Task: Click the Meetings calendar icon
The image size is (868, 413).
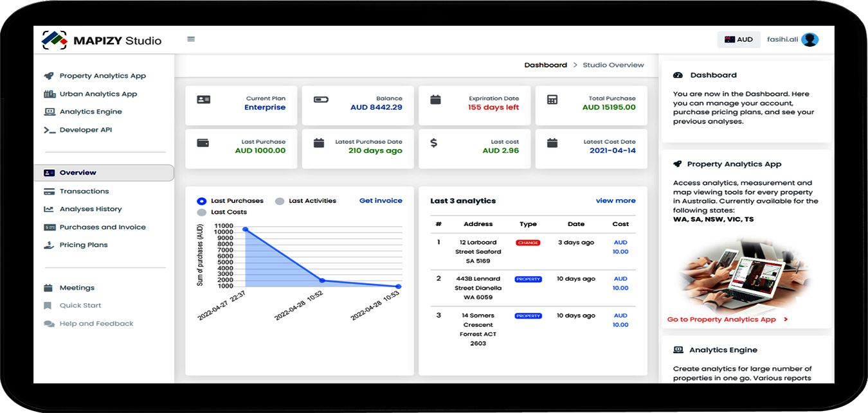Action: [49, 288]
